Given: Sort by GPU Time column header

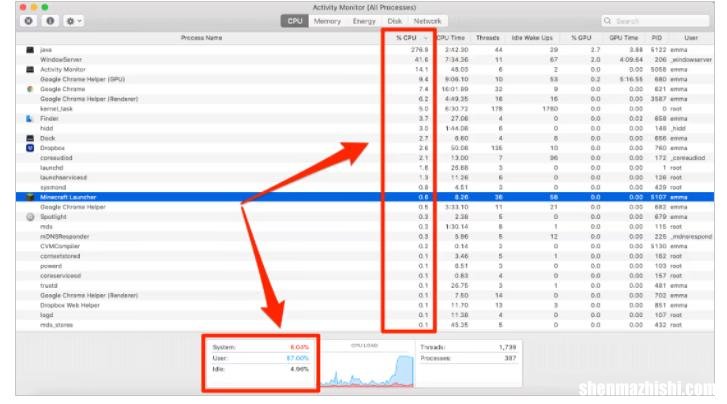Looking at the screenshot, I should (624, 38).
